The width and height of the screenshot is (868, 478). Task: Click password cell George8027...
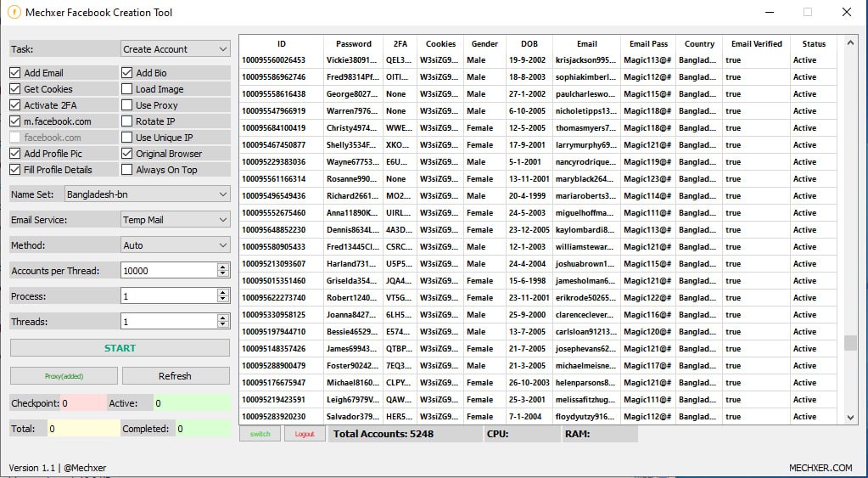click(x=353, y=93)
